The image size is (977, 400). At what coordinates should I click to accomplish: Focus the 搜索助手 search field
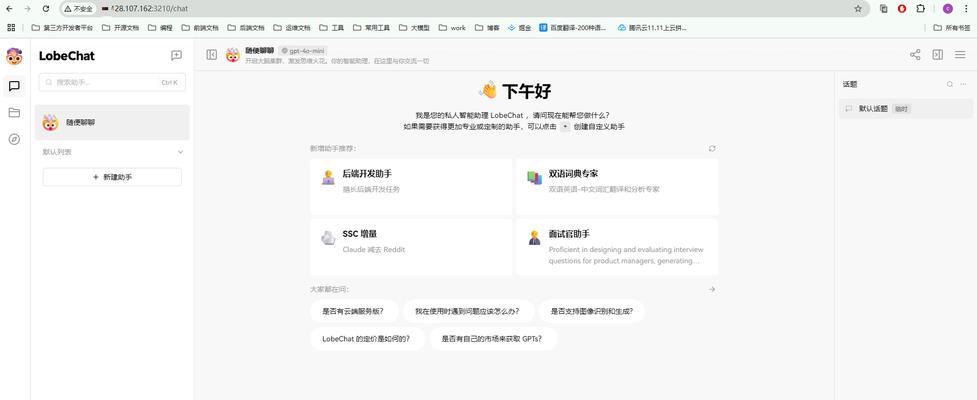[112, 82]
